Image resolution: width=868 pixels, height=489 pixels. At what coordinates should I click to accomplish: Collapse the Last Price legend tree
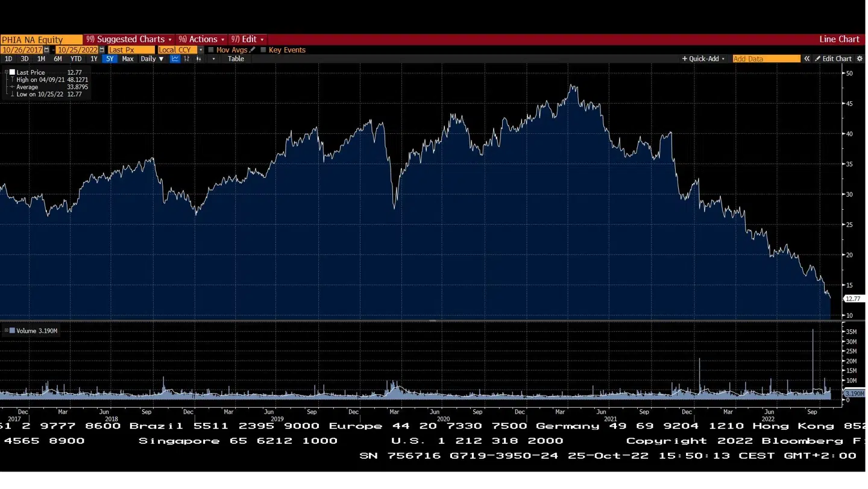coord(6,72)
